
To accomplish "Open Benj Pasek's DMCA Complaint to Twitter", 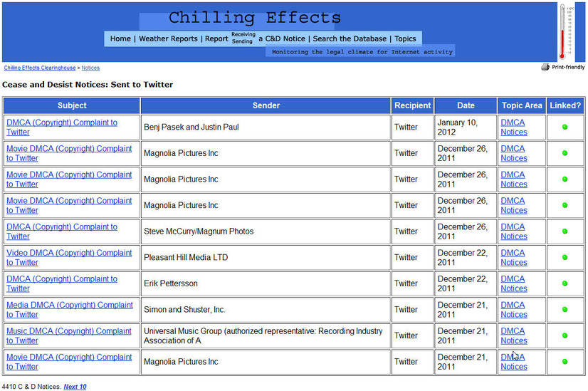I will click(x=62, y=127).
